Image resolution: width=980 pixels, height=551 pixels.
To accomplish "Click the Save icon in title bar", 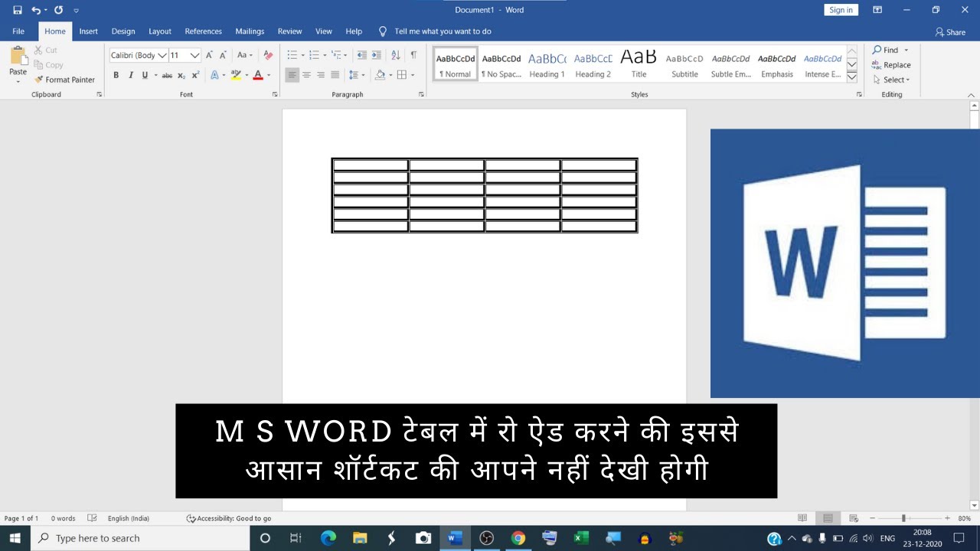I will click(x=18, y=10).
